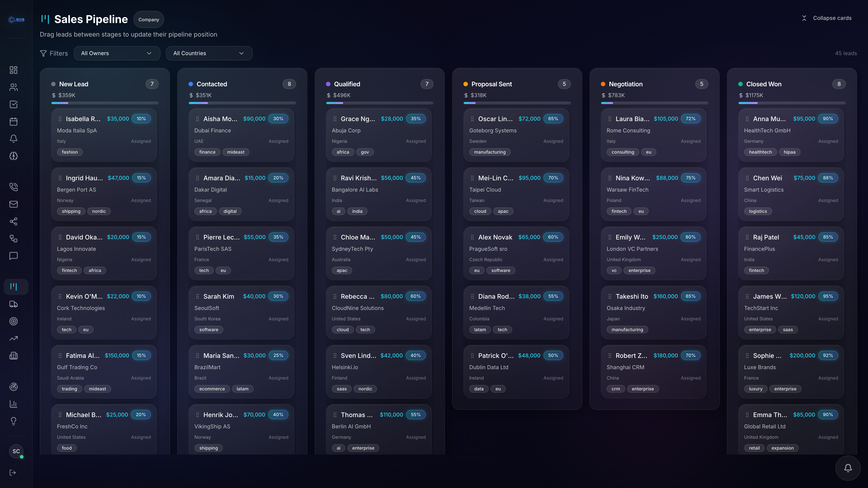868x488 pixels.
Task: Open the contacts people icon in sidebar
Action: tap(14, 87)
